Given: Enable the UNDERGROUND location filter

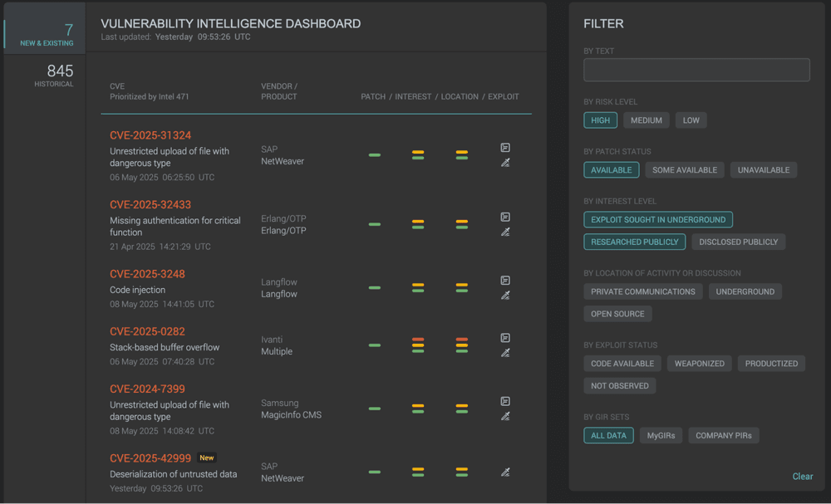Looking at the screenshot, I should (x=745, y=291).
